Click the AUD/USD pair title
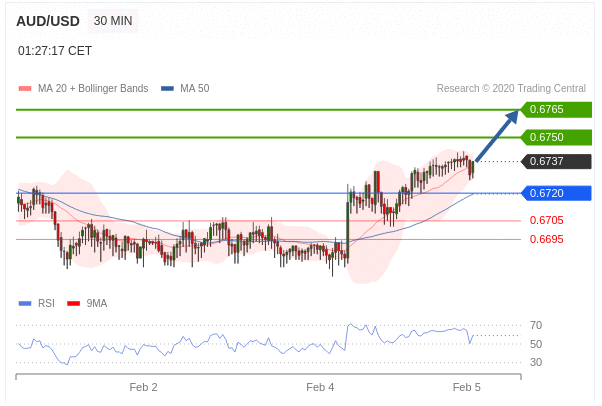 coord(48,21)
